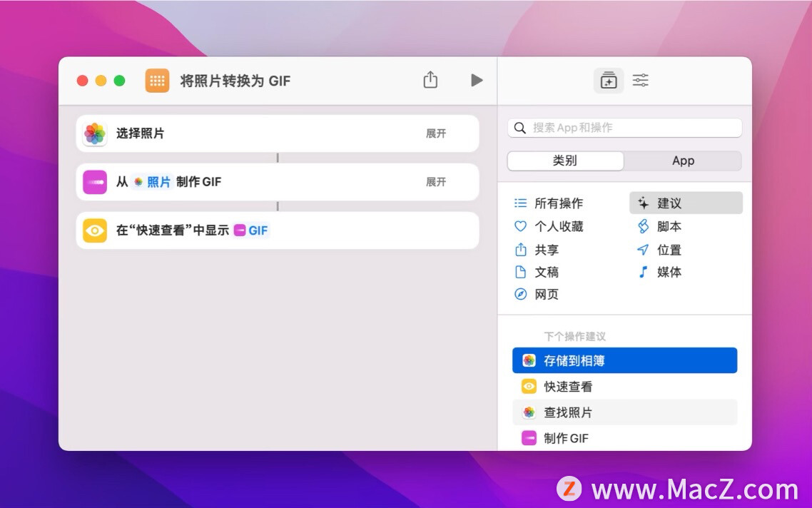Click the arrow icon beside 位置
This screenshot has height=508, width=812.
click(643, 250)
